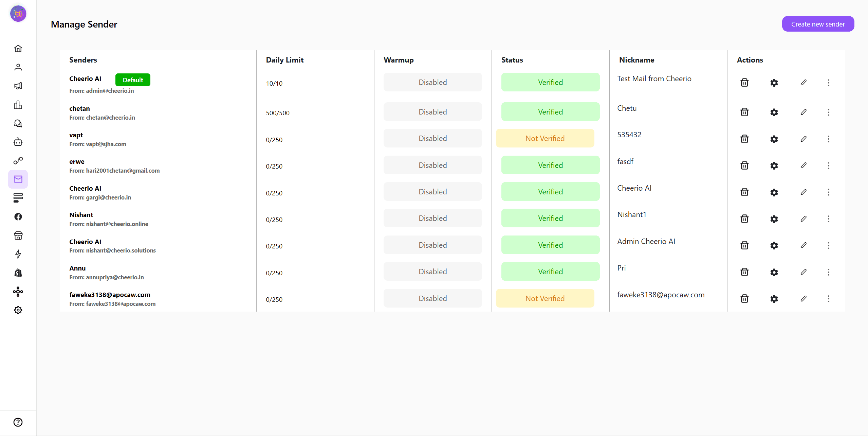
Task: Toggle Warmup Disabled for Cheerio AI default sender
Action: [432, 82]
